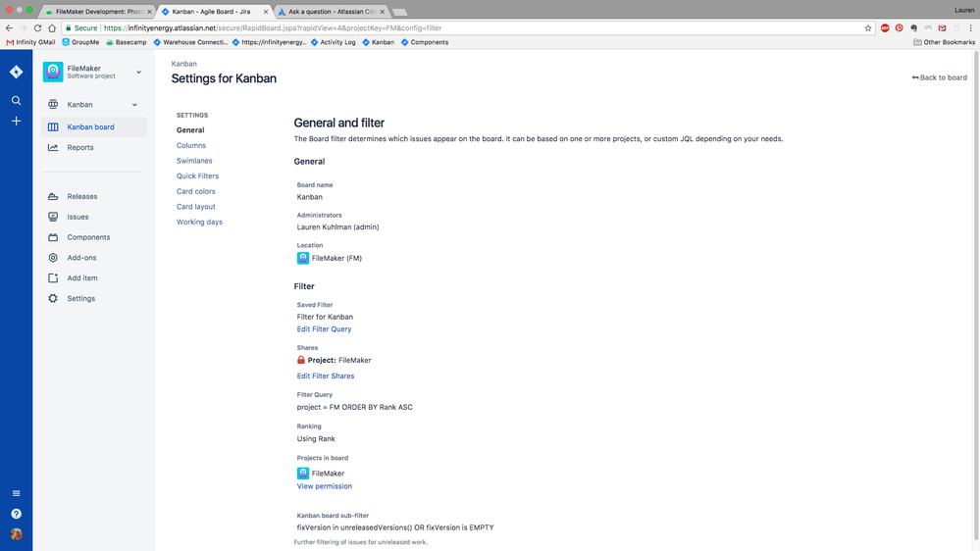Open the Jira home diamond logo
980x551 pixels.
(17, 72)
